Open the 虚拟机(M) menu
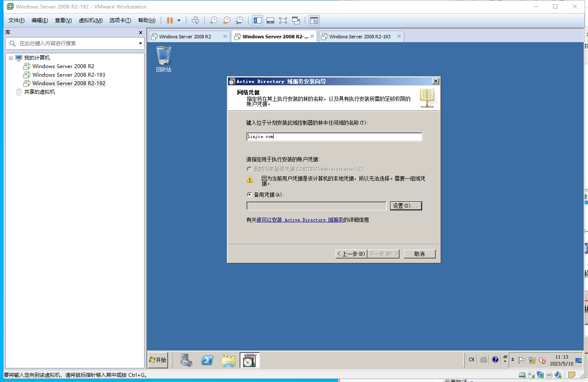This screenshot has width=588, height=382. point(90,20)
